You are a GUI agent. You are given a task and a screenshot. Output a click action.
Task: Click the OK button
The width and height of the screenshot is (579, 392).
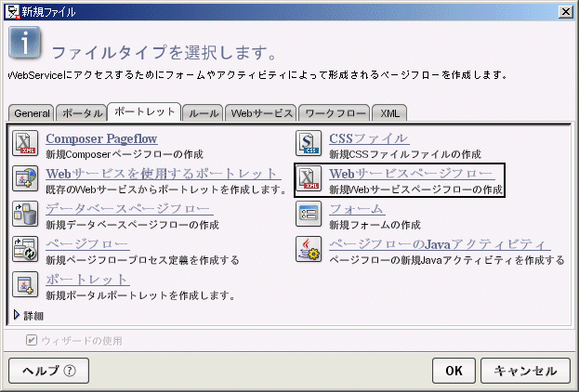[454, 371]
